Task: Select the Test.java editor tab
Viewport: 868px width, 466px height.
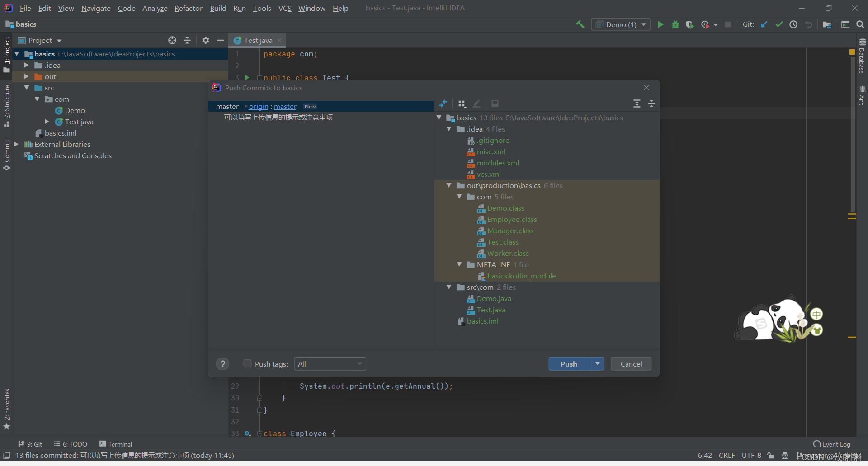Action: tap(258, 40)
